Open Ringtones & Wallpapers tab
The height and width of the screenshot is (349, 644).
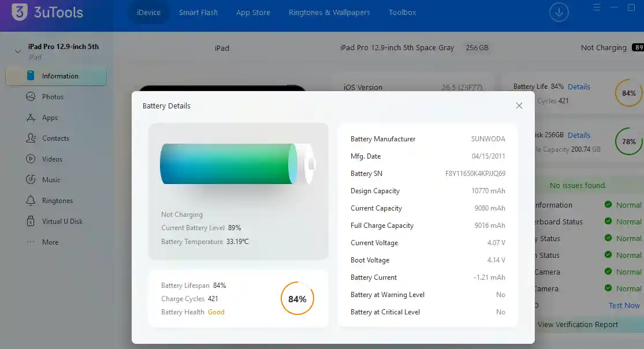coord(329,12)
